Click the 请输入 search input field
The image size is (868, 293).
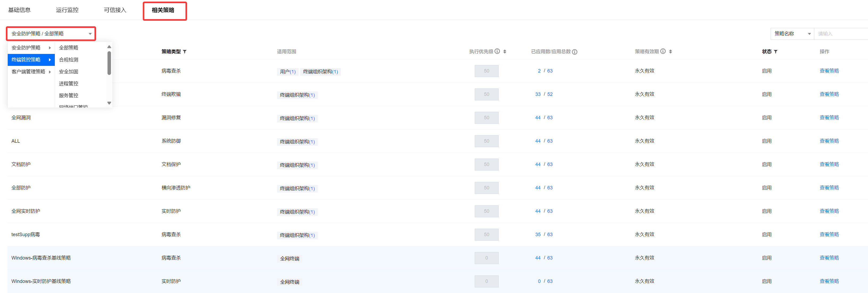tap(841, 34)
